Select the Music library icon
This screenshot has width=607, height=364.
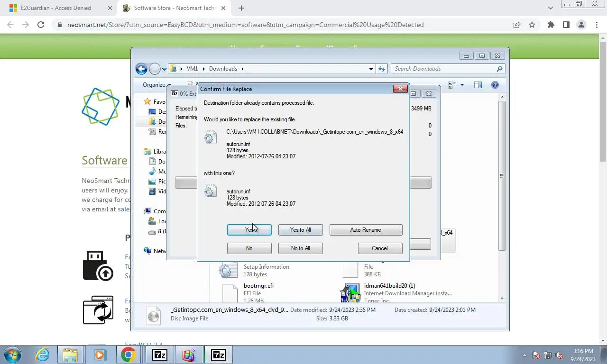[152, 172]
